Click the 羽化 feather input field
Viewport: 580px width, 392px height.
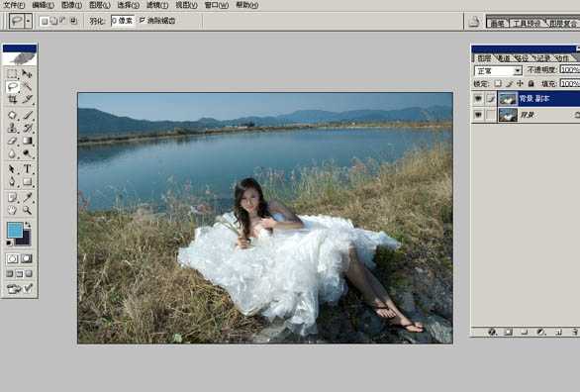click(123, 21)
